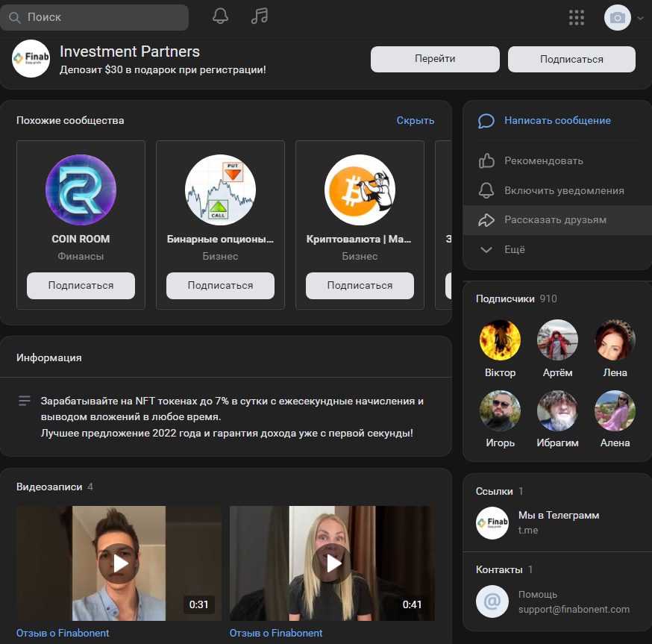652x644 pixels.
Task: Click the name Ибрагим under subscribers
Action: [x=557, y=443]
